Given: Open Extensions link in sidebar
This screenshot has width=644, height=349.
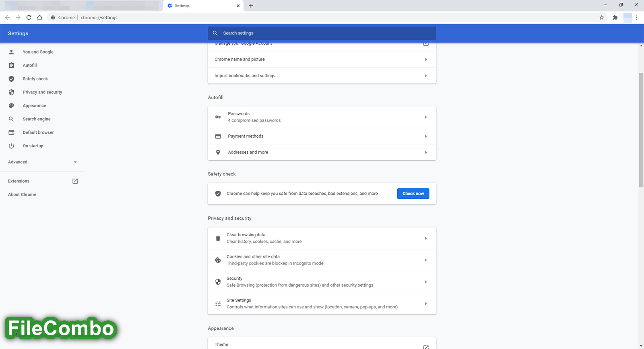Looking at the screenshot, I should 19,181.
